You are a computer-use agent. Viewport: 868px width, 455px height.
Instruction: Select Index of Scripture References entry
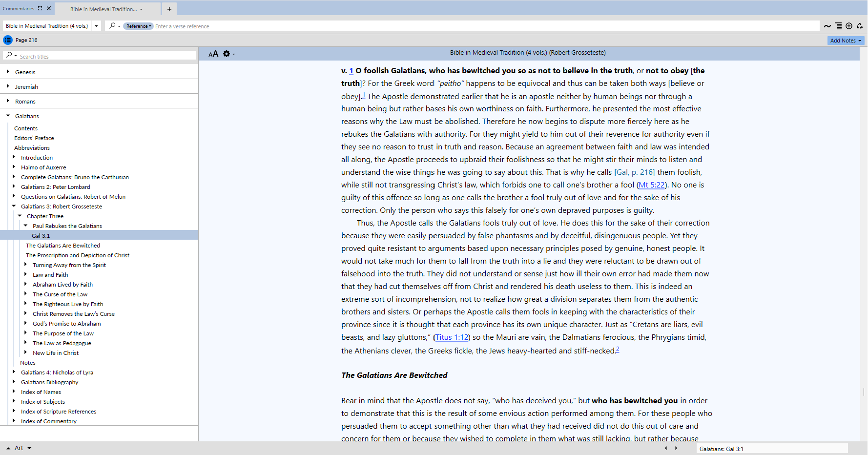tap(59, 412)
